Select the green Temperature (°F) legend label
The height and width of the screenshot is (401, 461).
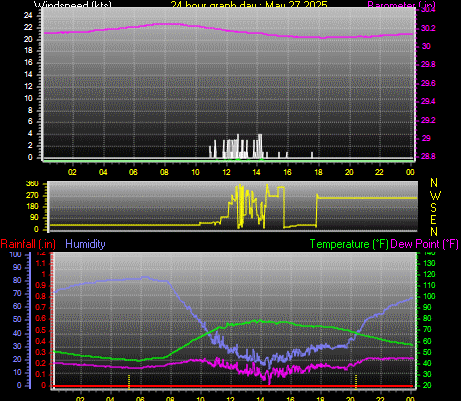[349, 244]
